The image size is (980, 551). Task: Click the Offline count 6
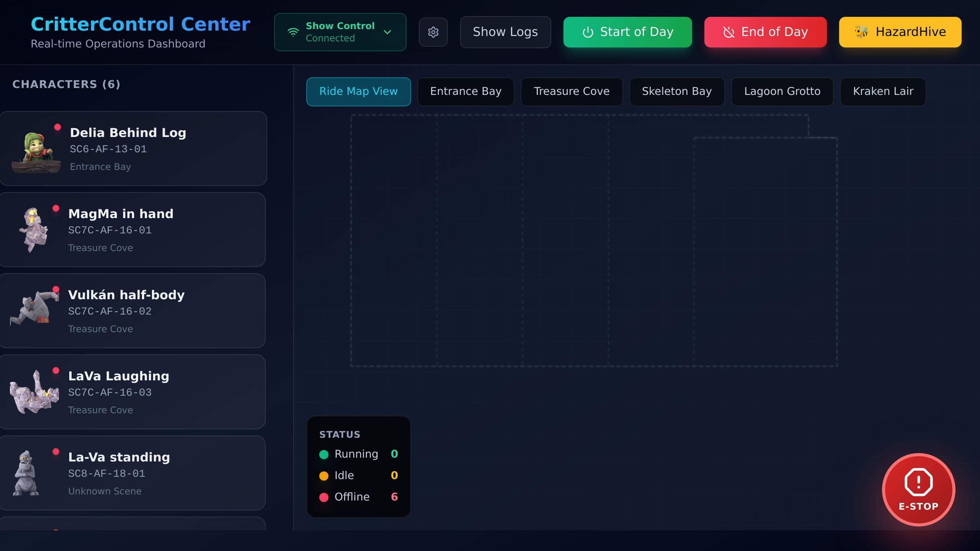tap(394, 497)
